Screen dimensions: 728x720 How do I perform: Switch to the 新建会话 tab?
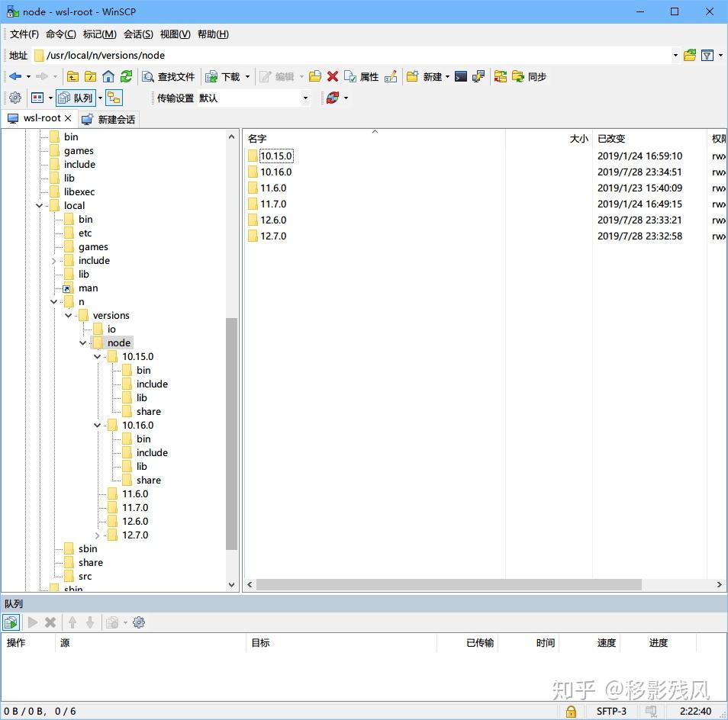[x=118, y=118]
